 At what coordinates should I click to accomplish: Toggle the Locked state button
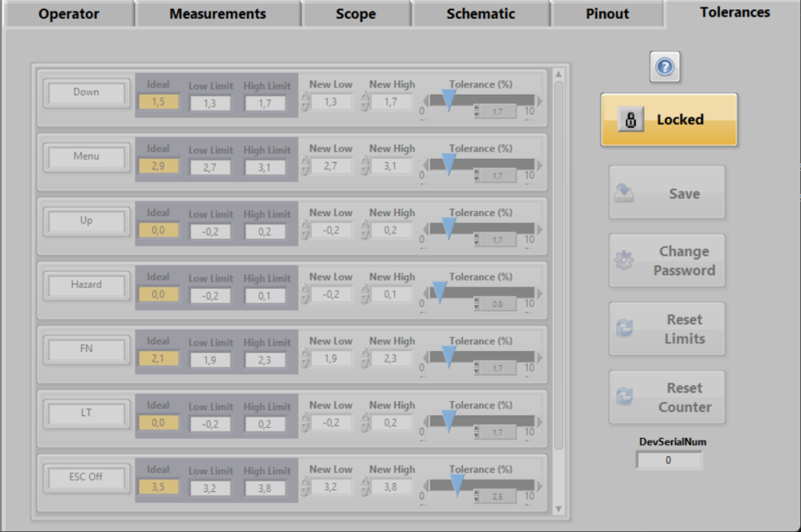pyautogui.click(x=669, y=120)
